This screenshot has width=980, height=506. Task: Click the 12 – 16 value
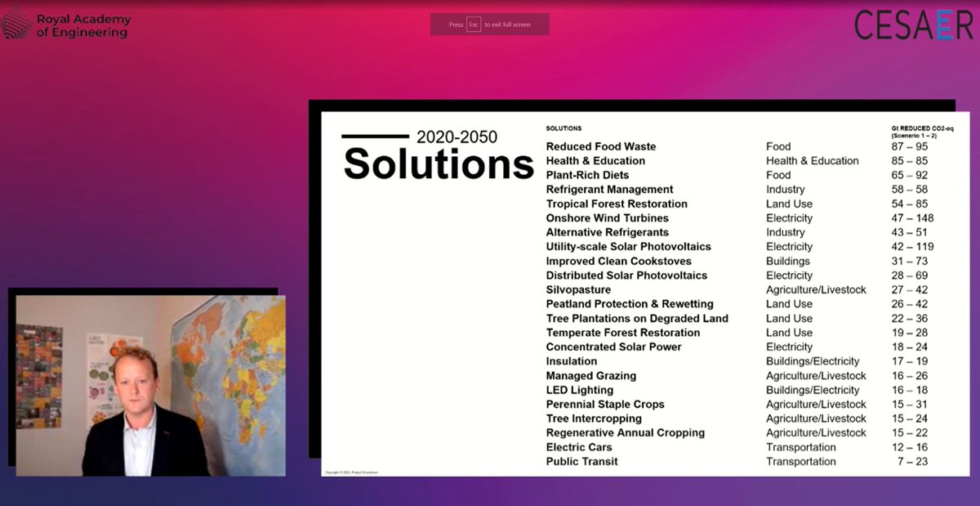pyautogui.click(x=910, y=447)
